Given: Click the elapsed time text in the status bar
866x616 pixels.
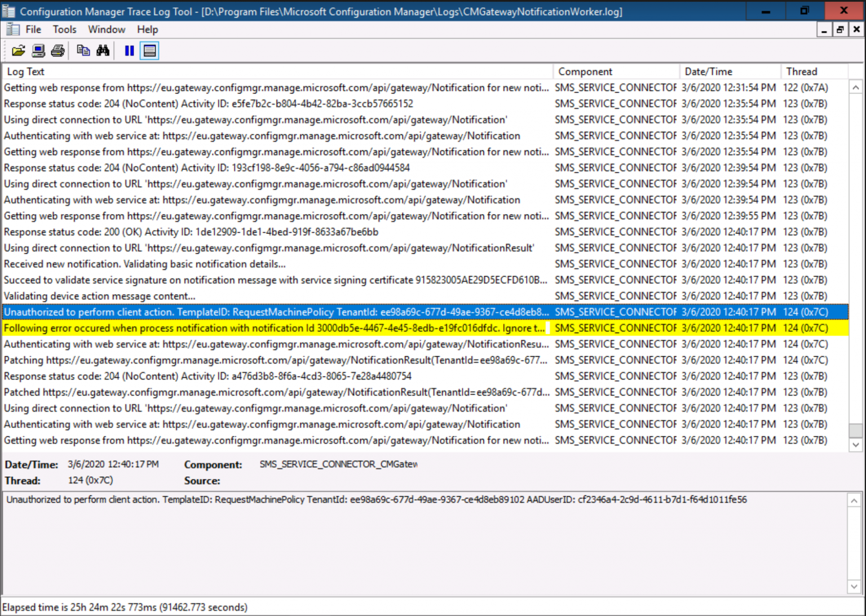Looking at the screenshot, I should coord(125,607).
